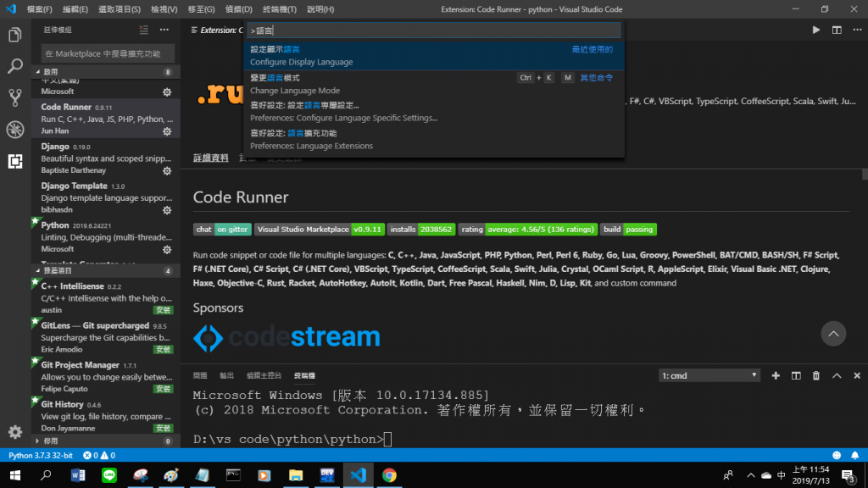Open the 檔案(F) menu
The height and width of the screenshot is (488, 868).
39,9
